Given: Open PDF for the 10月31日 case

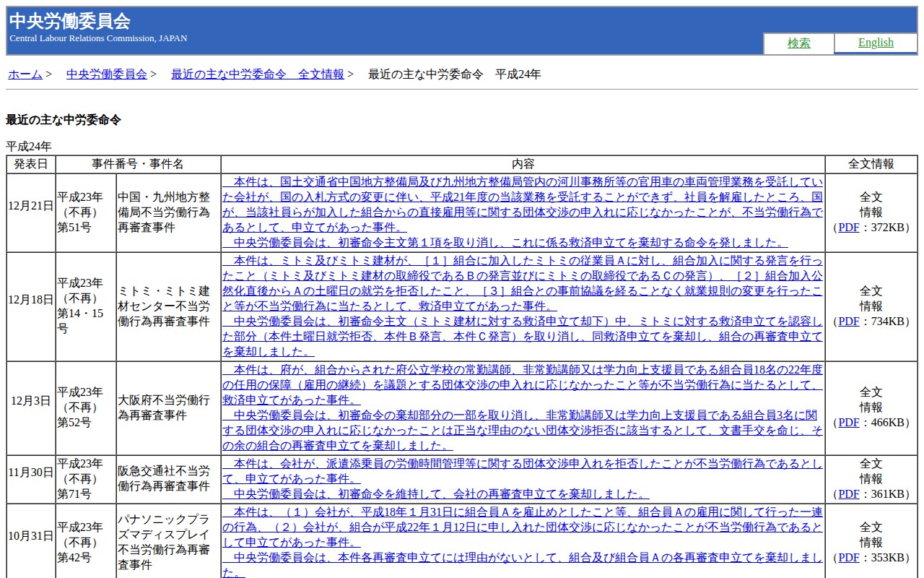Looking at the screenshot, I should pyautogui.click(x=849, y=558).
